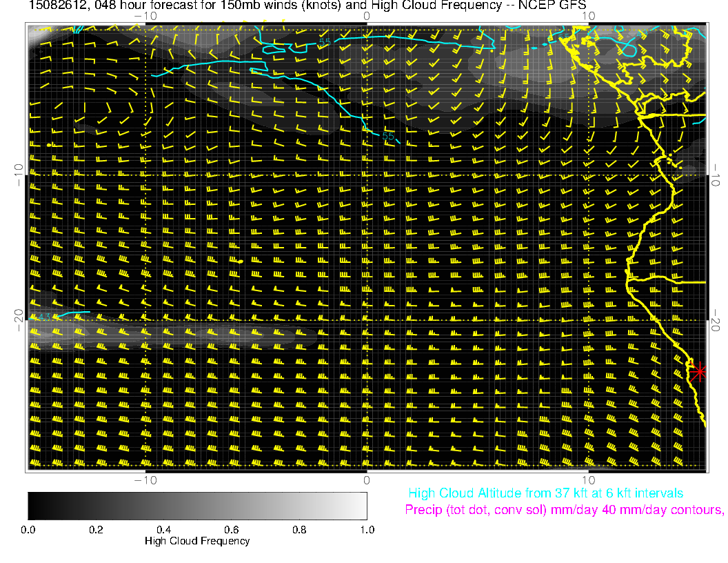728x563 pixels.
Task: Click the '0.6' colorbar tick label
Action: point(231,530)
